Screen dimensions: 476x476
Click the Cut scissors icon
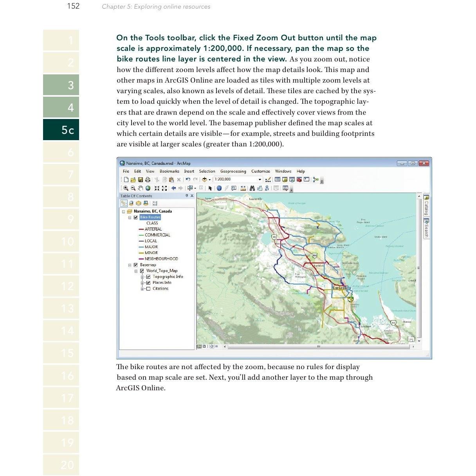coord(157,180)
